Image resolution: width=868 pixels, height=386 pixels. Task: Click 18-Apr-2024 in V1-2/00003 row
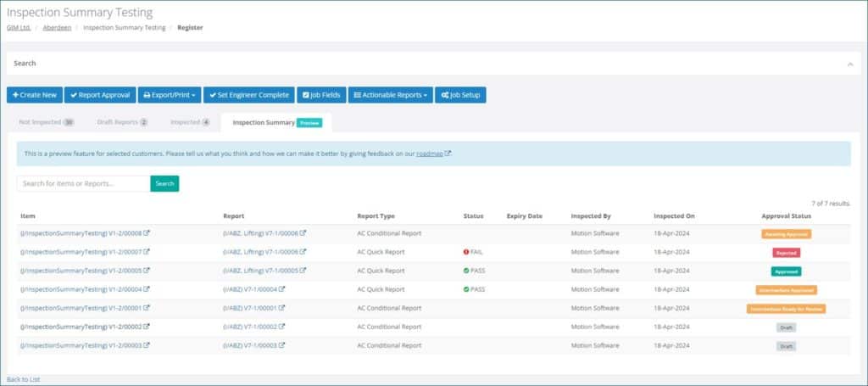coord(671,345)
